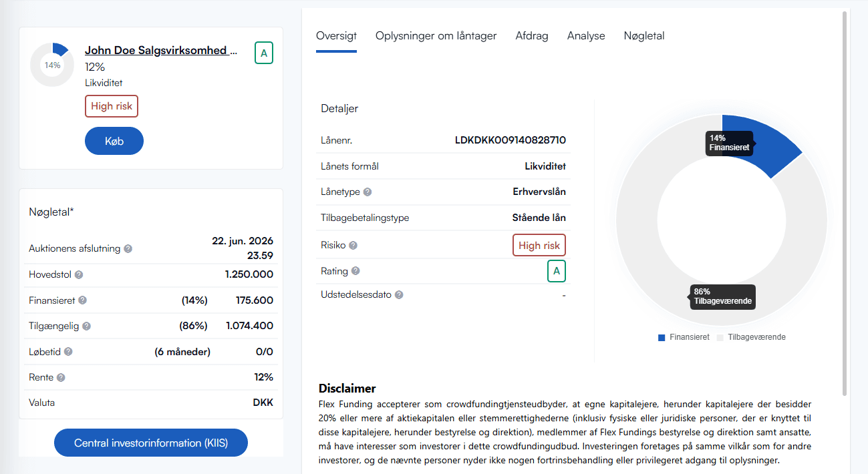Click the vertical scrollbar of details panel
Viewport: 868px width, 474px height.
coord(845,203)
